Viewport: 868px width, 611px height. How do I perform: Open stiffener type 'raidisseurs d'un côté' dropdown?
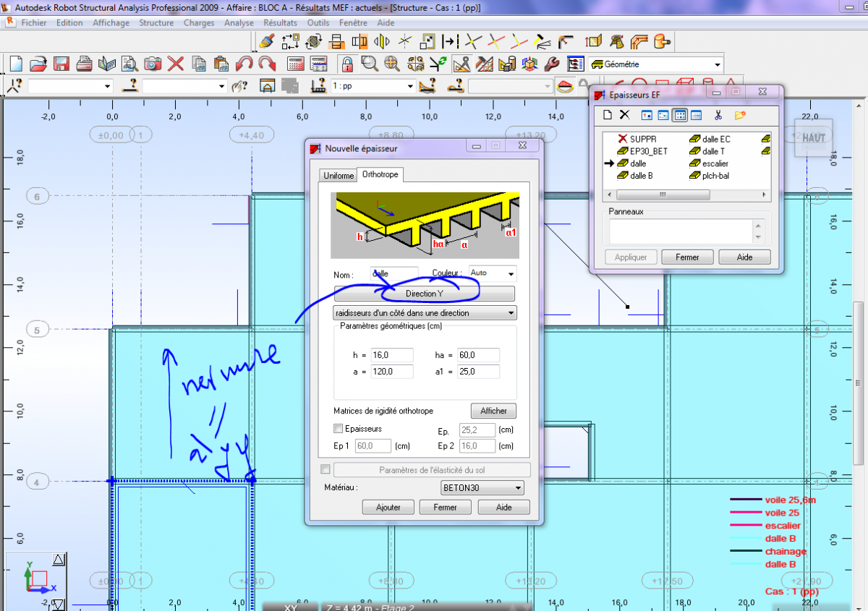coord(425,313)
